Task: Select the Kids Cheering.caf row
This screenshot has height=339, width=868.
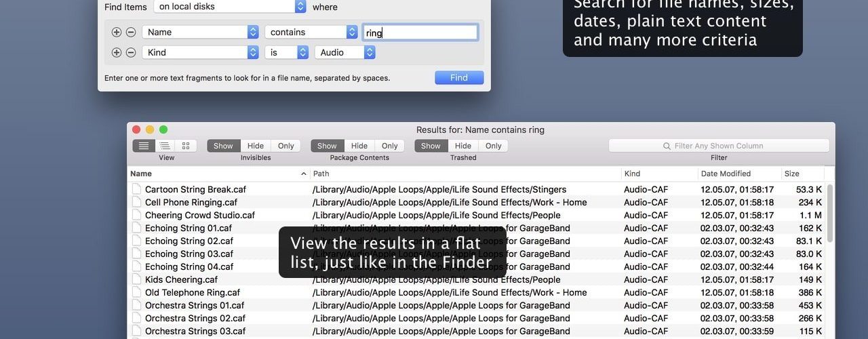Action: pos(477,279)
